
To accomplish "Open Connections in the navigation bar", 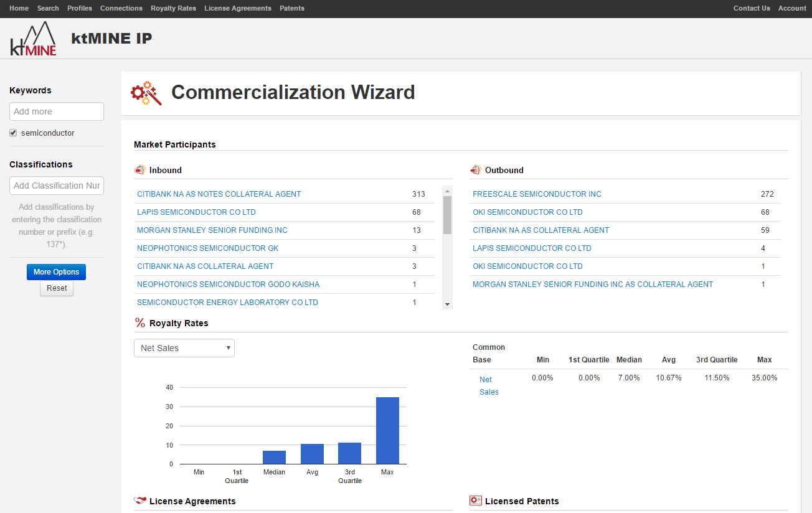I will (121, 8).
